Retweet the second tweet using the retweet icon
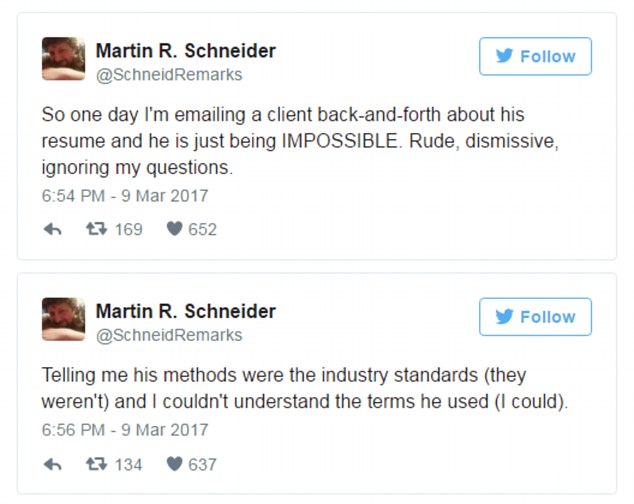The width and height of the screenshot is (634, 504). pyautogui.click(x=97, y=464)
